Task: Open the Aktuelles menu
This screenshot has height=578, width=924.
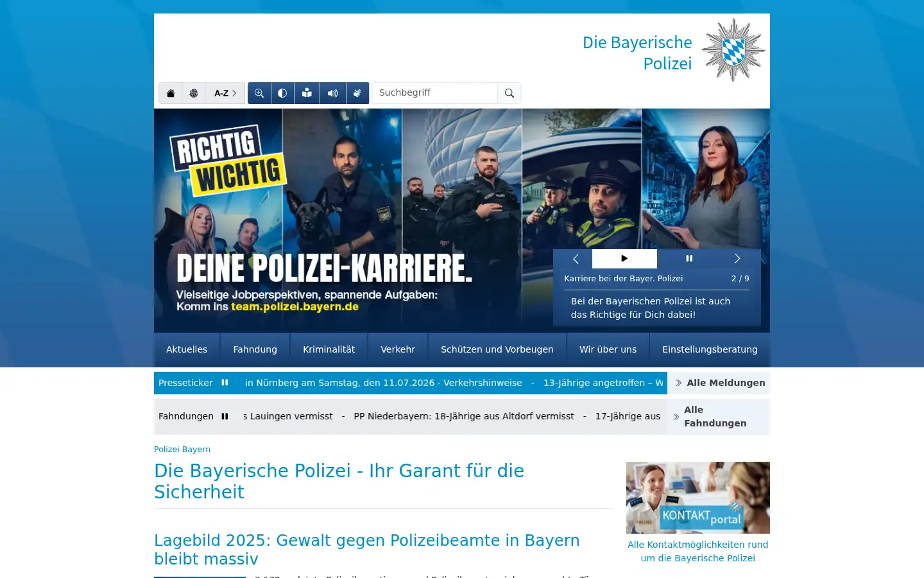Action: coord(187,349)
